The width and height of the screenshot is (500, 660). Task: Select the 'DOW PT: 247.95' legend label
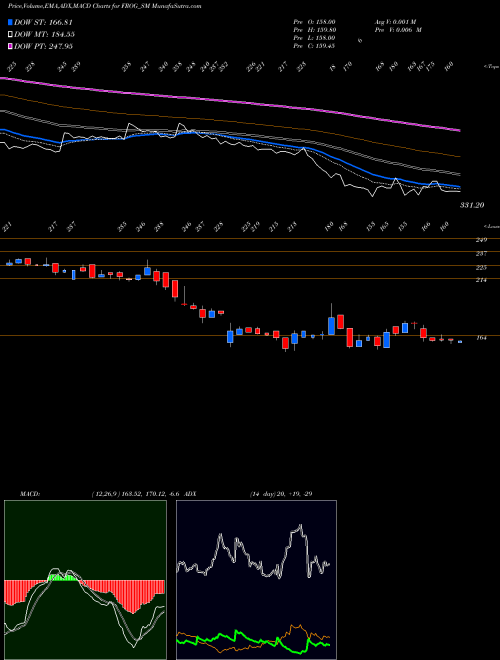coord(43,46)
